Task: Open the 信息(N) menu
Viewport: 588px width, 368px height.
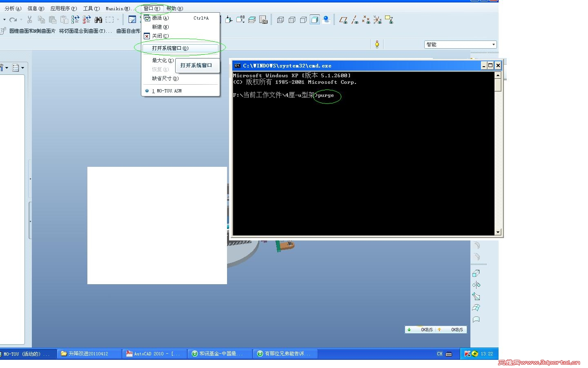Action: pos(36,8)
